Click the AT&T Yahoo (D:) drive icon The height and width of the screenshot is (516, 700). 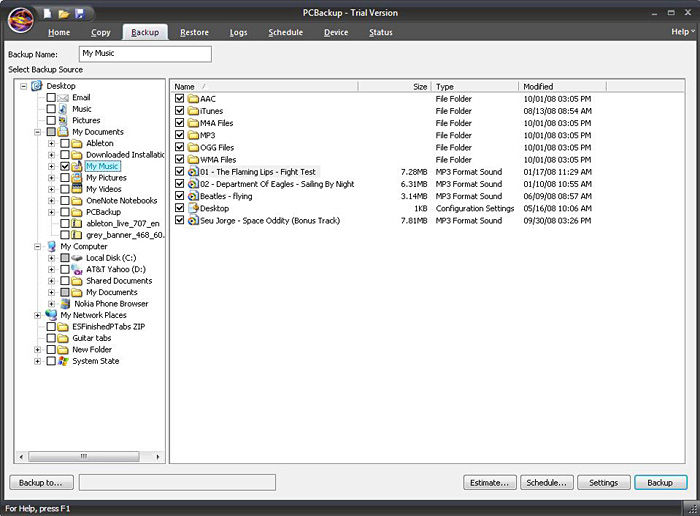[77, 269]
